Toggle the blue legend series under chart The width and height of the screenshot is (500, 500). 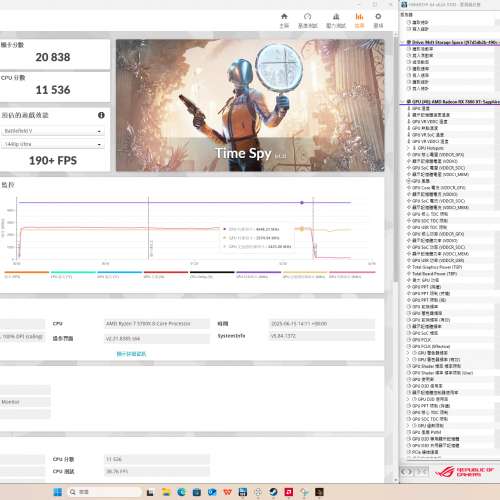click(x=120, y=275)
